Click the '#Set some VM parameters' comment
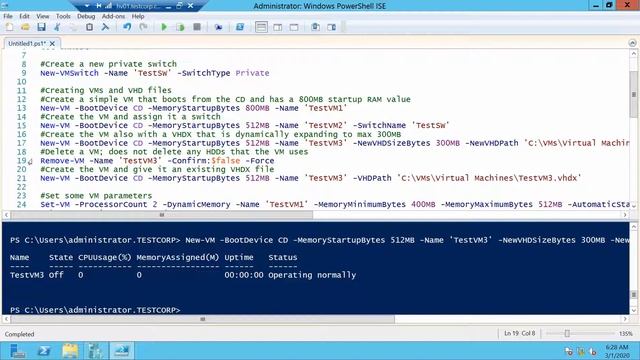Screen dimensions: 640x360 (x=96, y=196)
